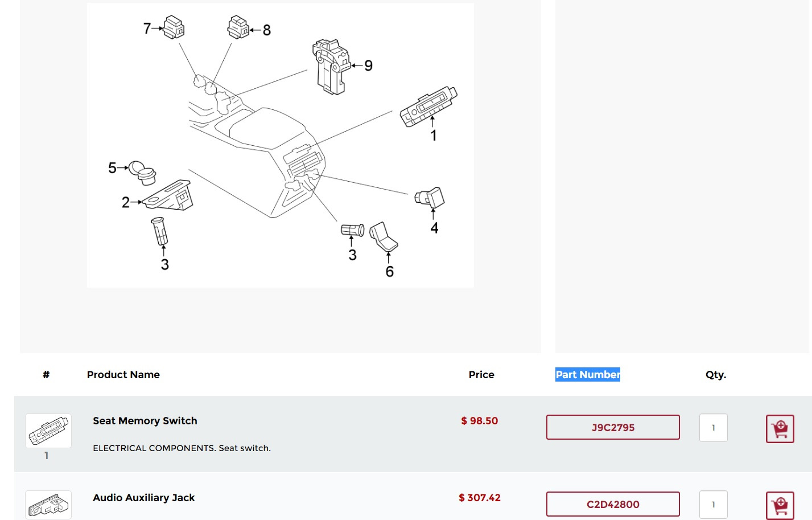The width and height of the screenshot is (812, 520).
Task: Open Audio Auxiliary Jack thumbnail
Action: (48, 505)
